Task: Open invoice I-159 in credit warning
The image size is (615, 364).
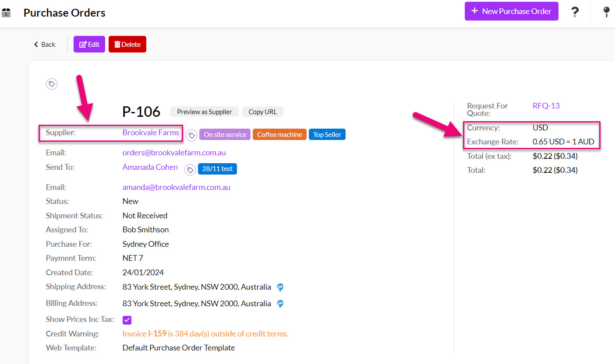Action: pyautogui.click(x=157, y=334)
